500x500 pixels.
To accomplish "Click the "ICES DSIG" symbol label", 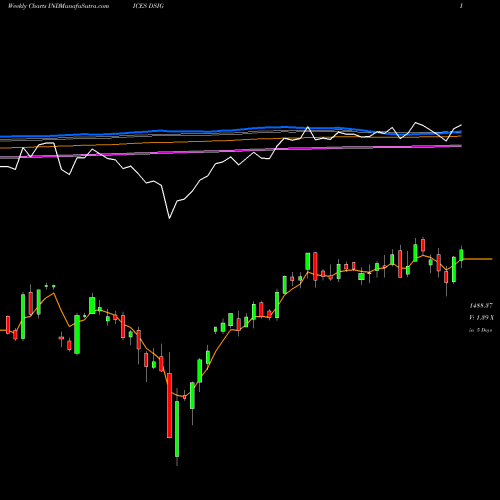I will point(148,6).
